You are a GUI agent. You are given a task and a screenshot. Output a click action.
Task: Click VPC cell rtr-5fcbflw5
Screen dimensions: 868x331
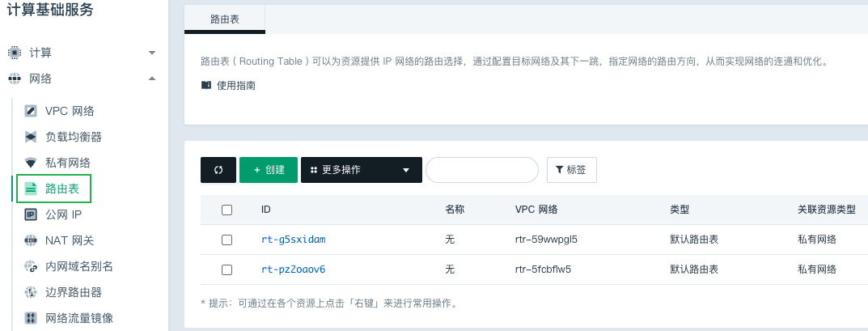pyautogui.click(x=543, y=269)
